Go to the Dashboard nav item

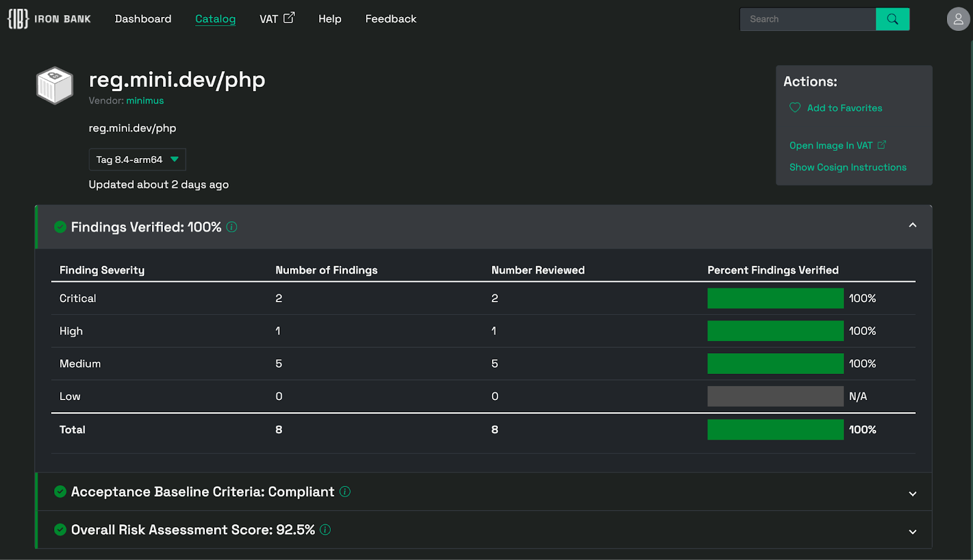(x=143, y=19)
